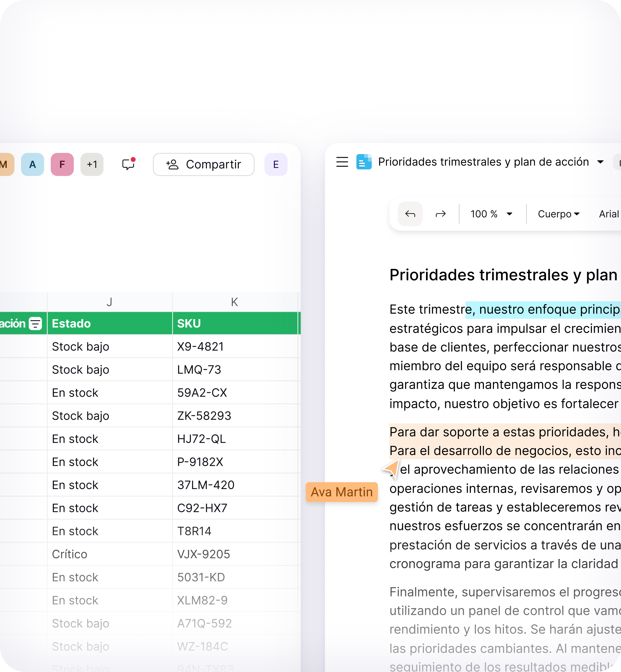Open the E user profile avatar

coord(276,164)
